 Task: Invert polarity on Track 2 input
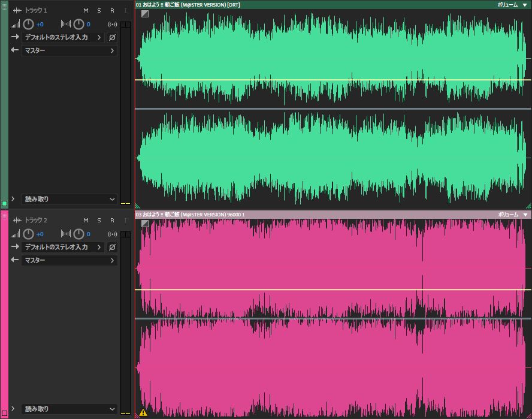click(112, 247)
